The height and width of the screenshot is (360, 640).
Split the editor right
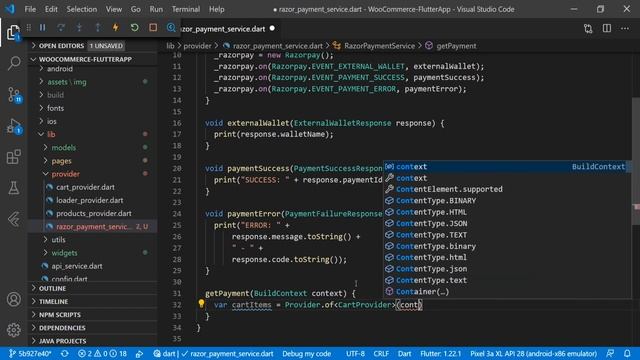607,29
